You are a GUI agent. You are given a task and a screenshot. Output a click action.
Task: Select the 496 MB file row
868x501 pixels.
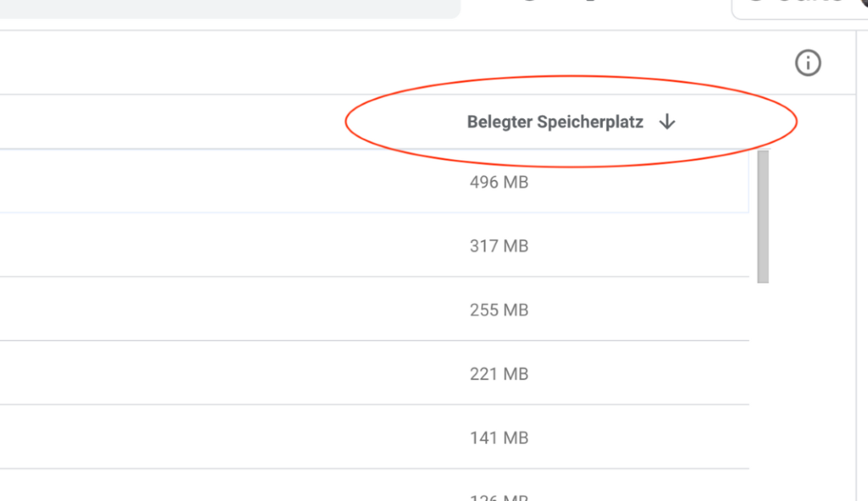point(375,181)
